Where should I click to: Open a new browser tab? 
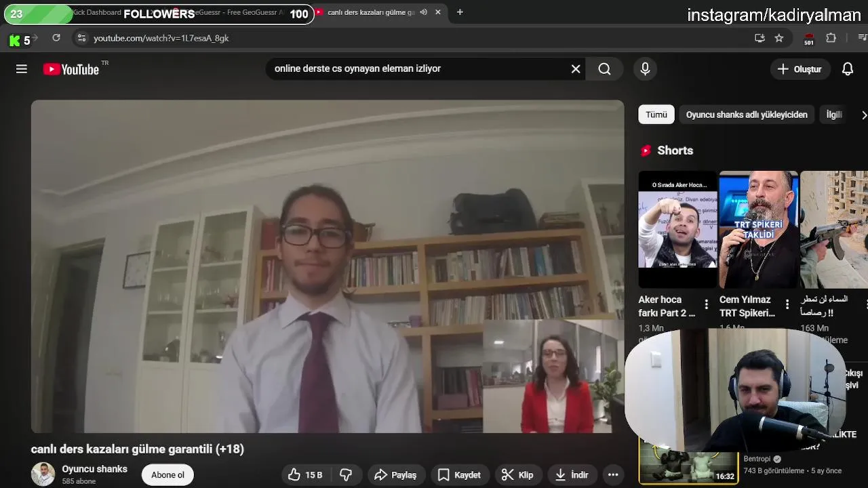pos(460,12)
